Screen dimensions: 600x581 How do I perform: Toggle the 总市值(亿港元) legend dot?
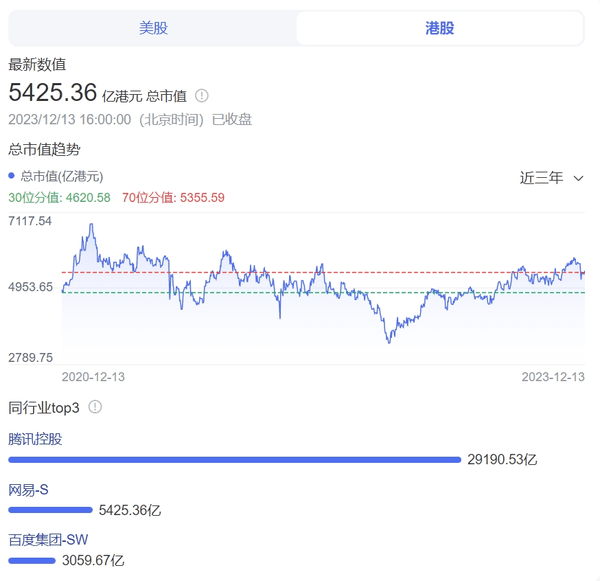[x=11, y=176]
